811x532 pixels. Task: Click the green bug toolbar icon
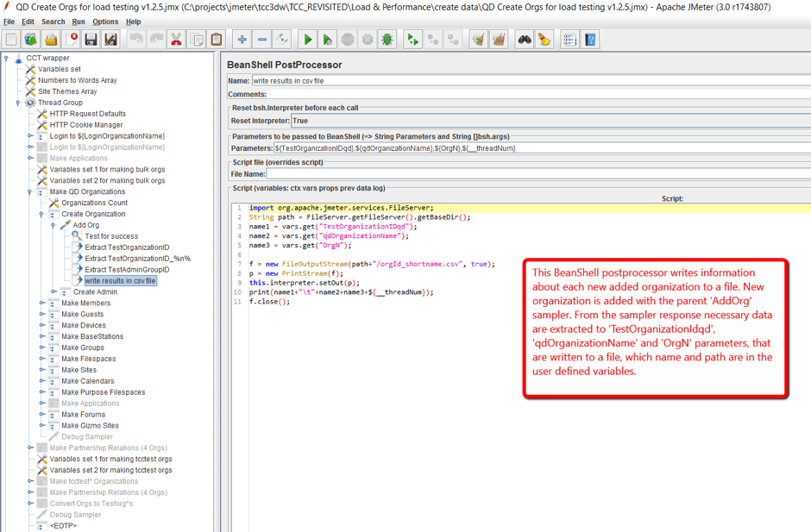point(387,40)
